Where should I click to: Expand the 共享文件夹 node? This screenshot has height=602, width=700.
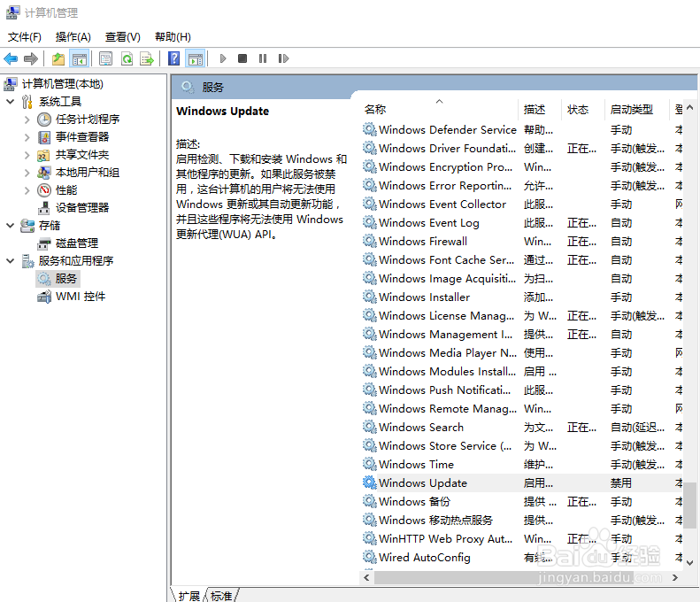tap(27, 155)
